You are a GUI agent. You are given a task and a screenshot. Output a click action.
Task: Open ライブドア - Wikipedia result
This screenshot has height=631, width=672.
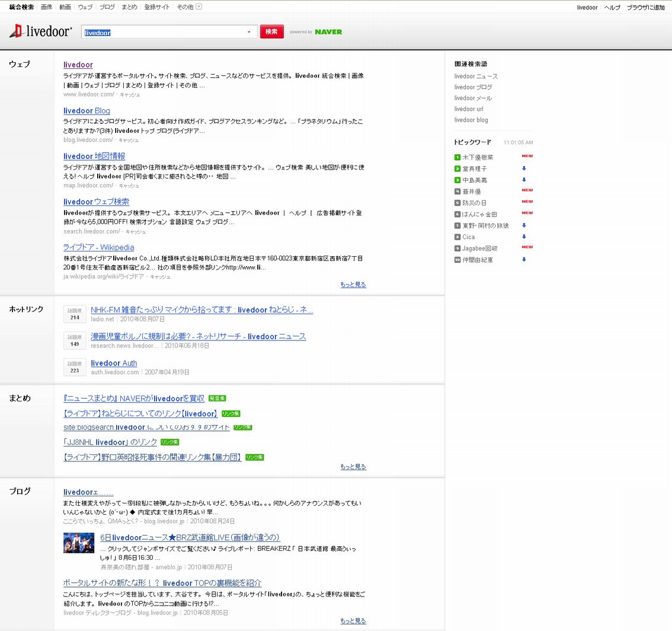[98, 247]
